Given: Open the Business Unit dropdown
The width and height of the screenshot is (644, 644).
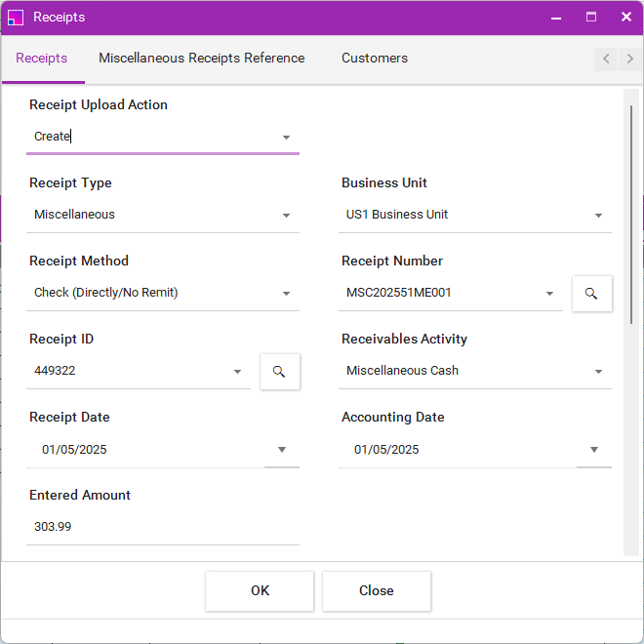Looking at the screenshot, I should point(598,216).
